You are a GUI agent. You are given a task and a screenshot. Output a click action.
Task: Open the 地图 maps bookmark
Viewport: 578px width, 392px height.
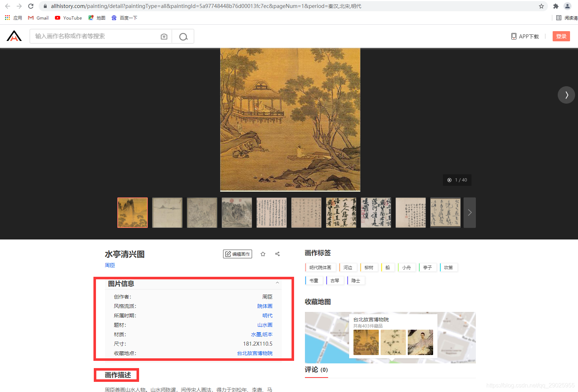pos(97,18)
